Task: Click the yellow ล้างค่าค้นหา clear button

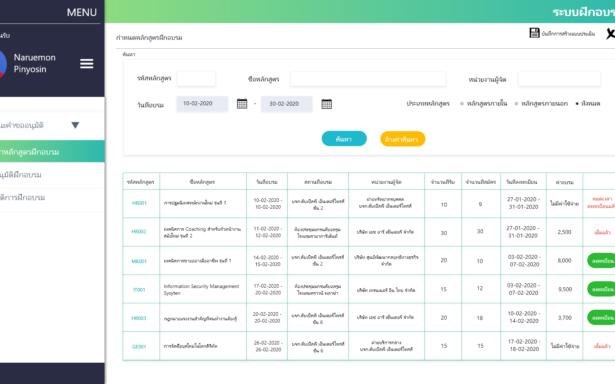Action: point(402,139)
